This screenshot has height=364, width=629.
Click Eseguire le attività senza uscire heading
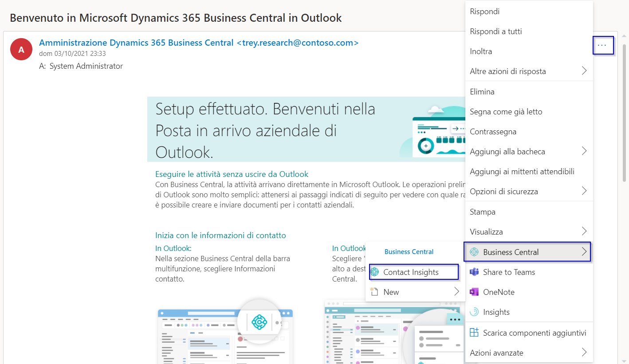(x=232, y=174)
